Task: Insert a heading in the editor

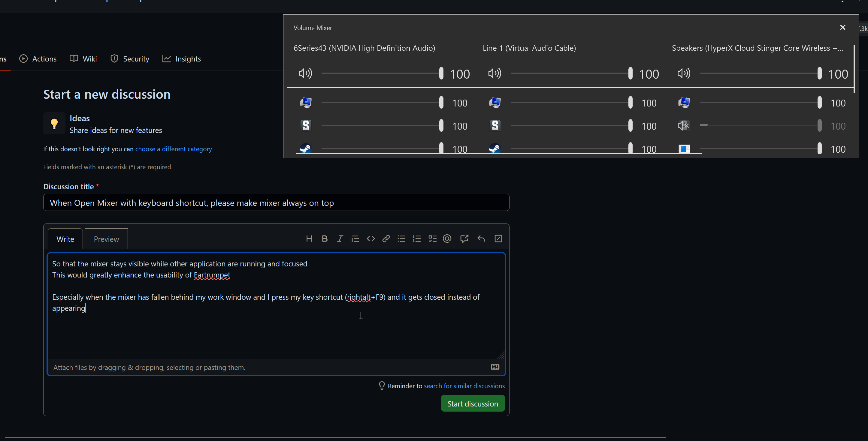Action: pyautogui.click(x=309, y=238)
